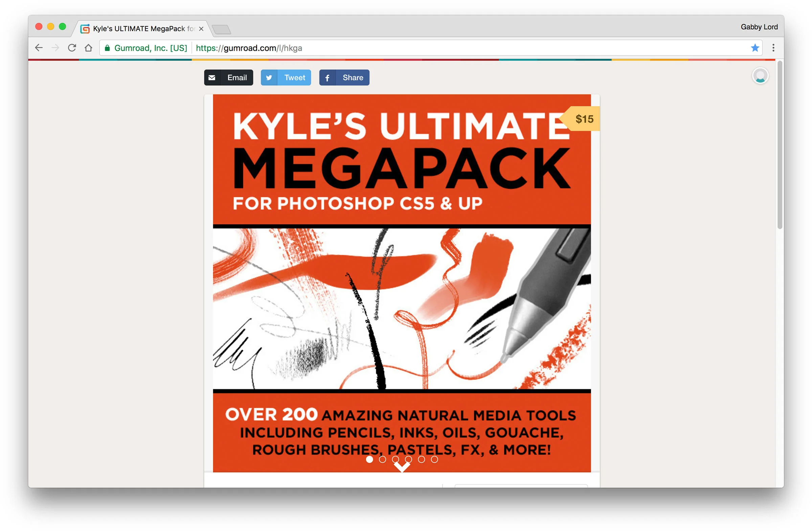This screenshot has width=812, height=531.
Task: Open Chrome's three-dot menu
Action: point(773,48)
